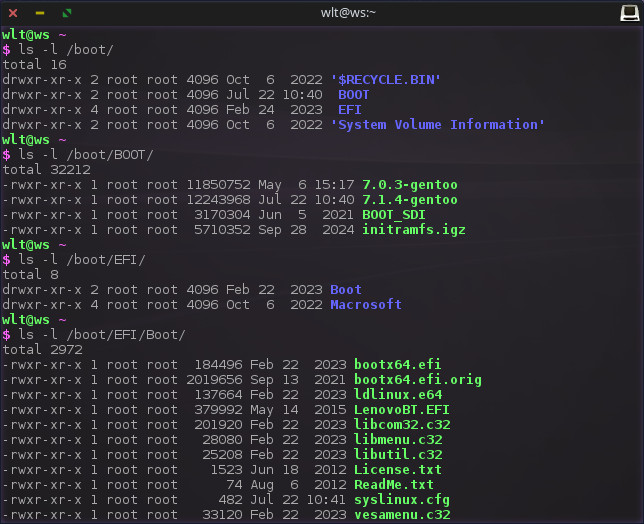Screen dimensions: 644x524
Task: Click the command 'ls -l /boot/EFI/Boot/'
Action: click(101, 335)
